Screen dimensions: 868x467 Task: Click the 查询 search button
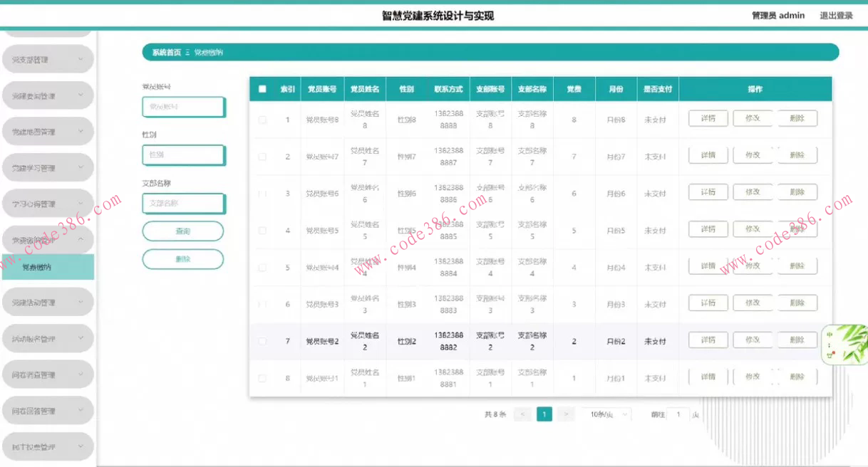point(183,231)
